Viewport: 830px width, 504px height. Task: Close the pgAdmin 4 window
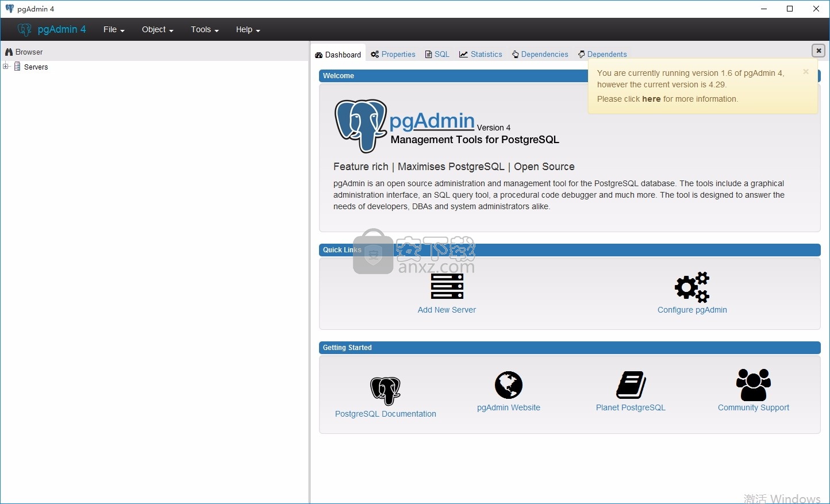tap(816, 9)
